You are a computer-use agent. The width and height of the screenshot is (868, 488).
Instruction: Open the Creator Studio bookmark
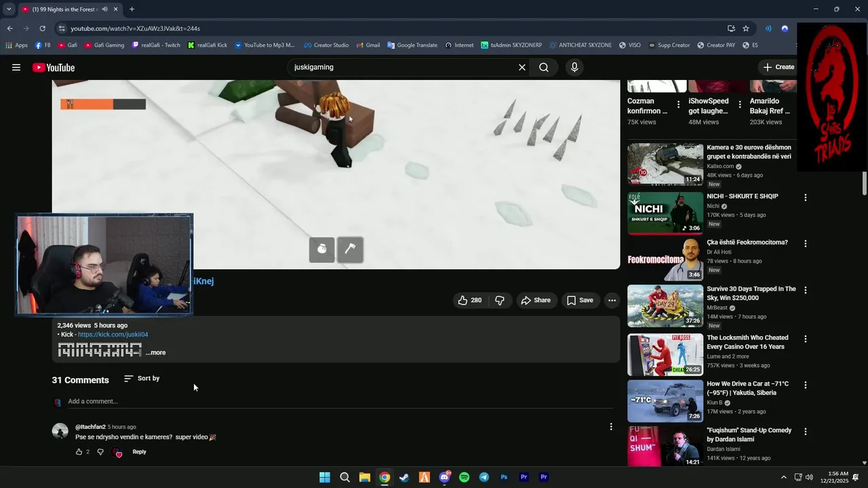(326, 45)
